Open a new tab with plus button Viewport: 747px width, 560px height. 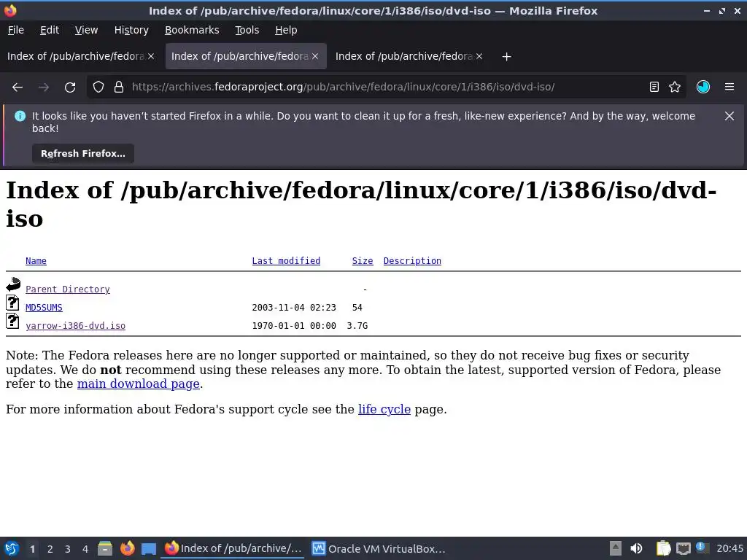click(x=507, y=57)
